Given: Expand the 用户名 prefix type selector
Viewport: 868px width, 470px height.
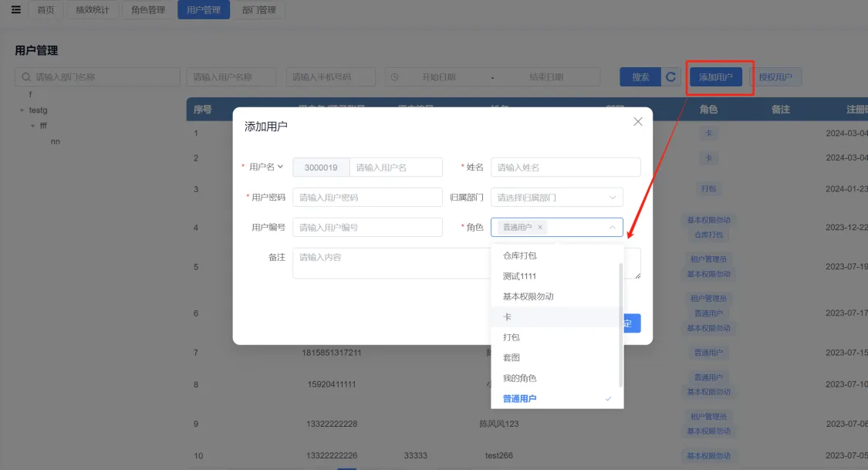Looking at the screenshot, I should [280, 167].
